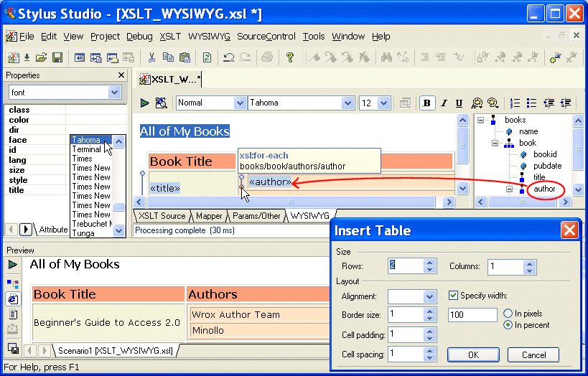Apply numbered list formatting

tap(515, 103)
